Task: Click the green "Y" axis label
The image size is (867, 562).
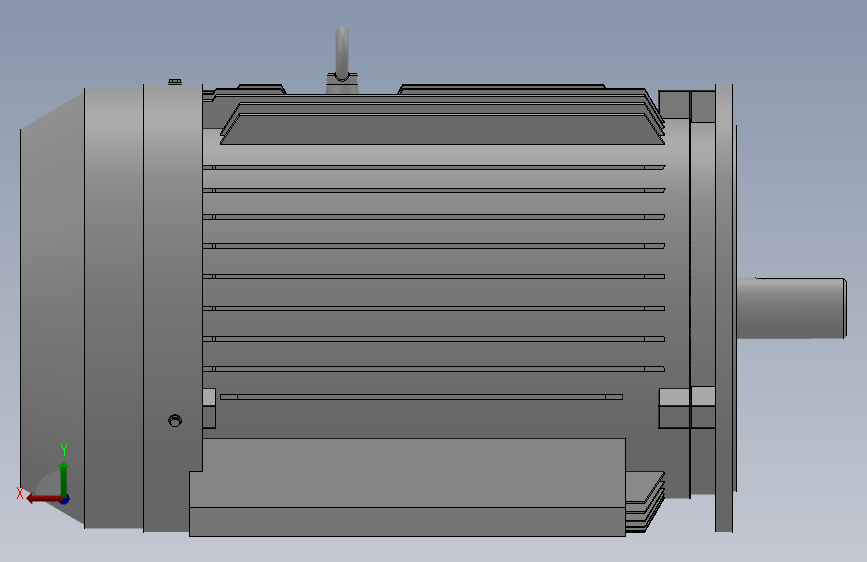Action: [64, 449]
